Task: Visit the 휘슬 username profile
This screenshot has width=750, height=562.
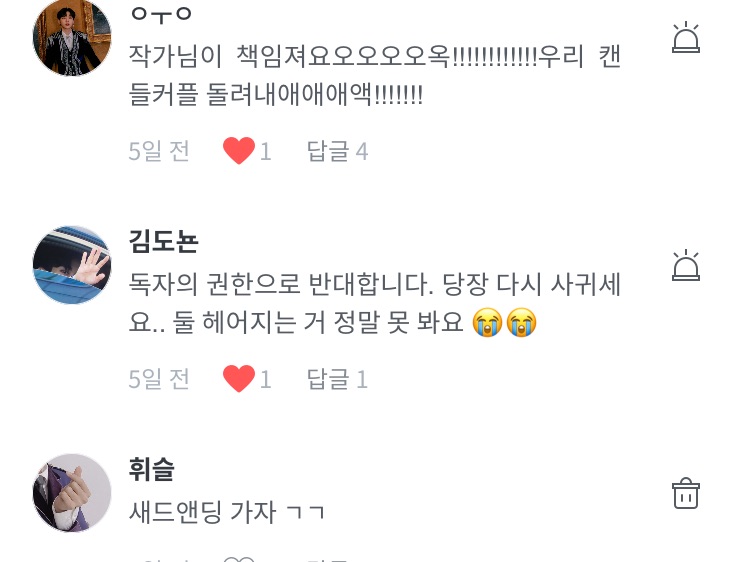Action: 151,469
